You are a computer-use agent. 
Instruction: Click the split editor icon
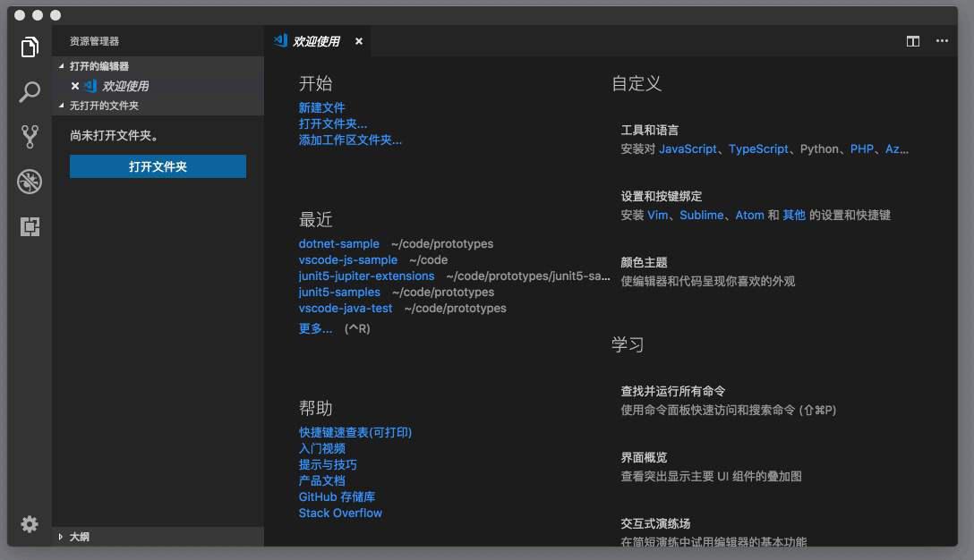(910, 41)
